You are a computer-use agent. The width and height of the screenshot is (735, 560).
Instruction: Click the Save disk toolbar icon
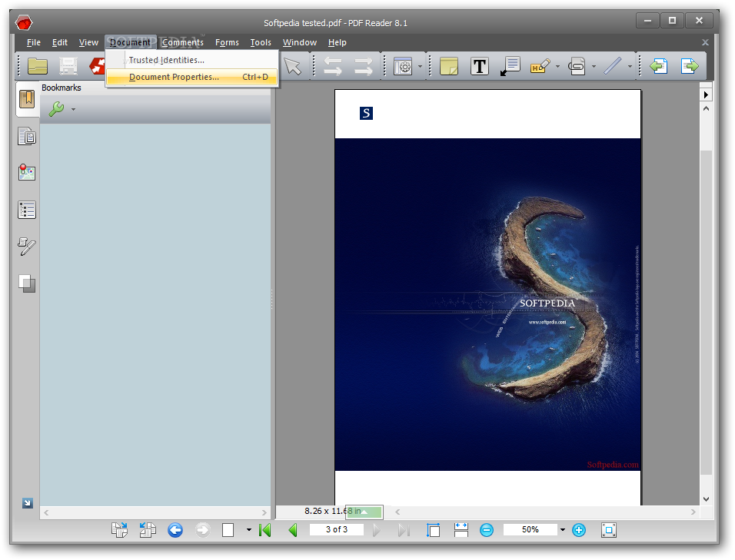[x=68, y=66]
